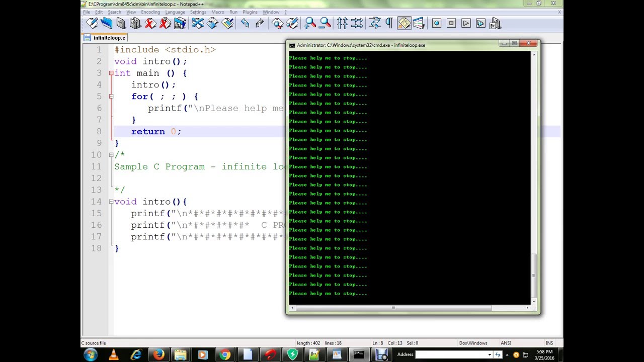This screenshot has height=362, width=644.
Task: Click the Paste toolbar icon
Action: coord(227,23)
